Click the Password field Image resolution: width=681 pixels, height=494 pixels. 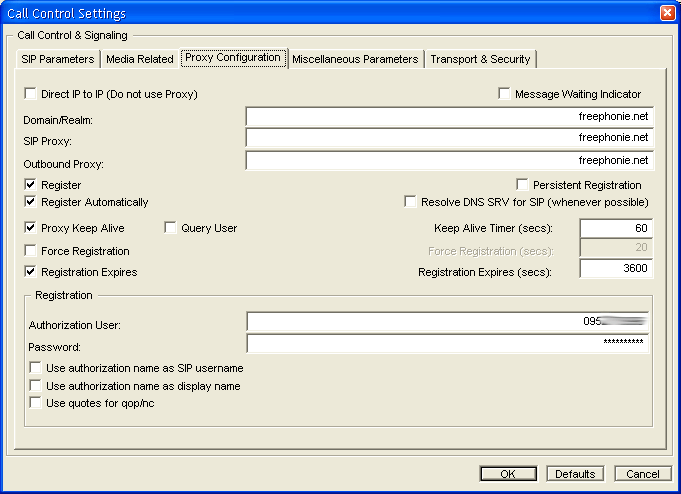click(x=449, y=343)
